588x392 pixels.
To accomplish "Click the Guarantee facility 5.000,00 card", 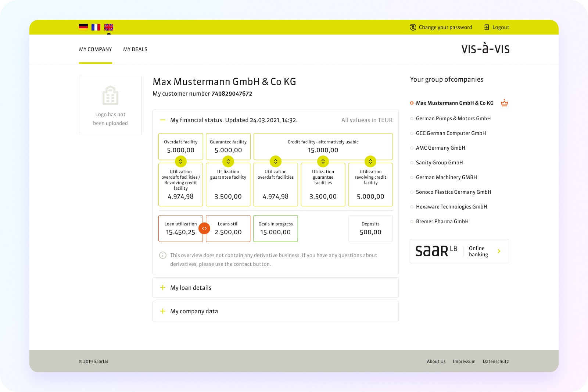I will [x=228, y=146].
